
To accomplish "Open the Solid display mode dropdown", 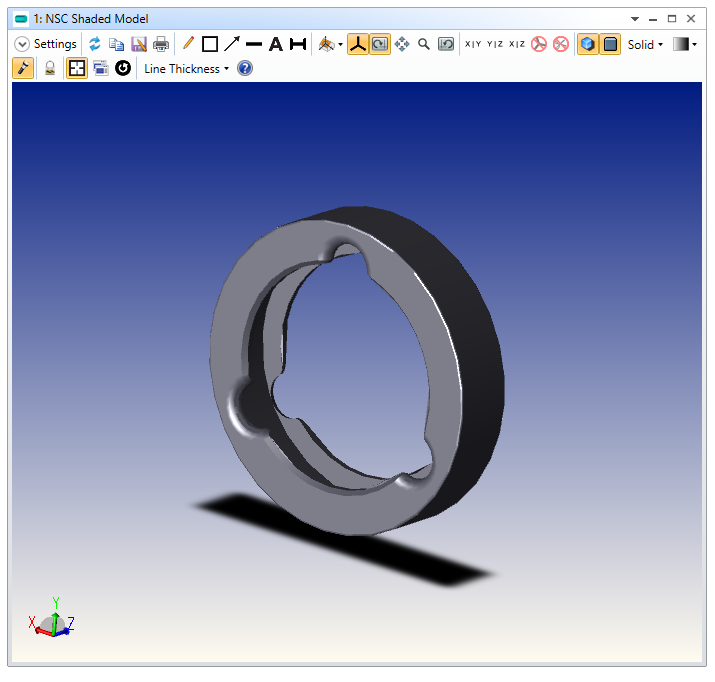I will 645,44.
